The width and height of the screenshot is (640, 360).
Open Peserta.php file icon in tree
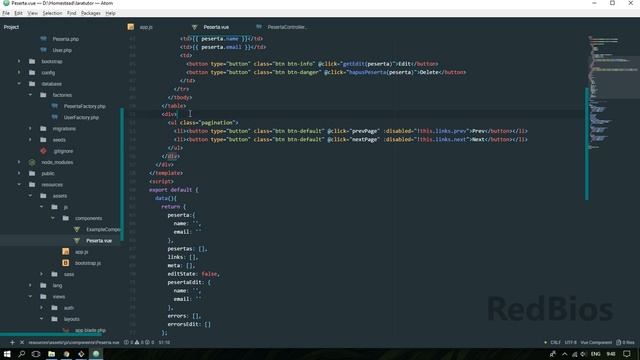pos(44,39)
